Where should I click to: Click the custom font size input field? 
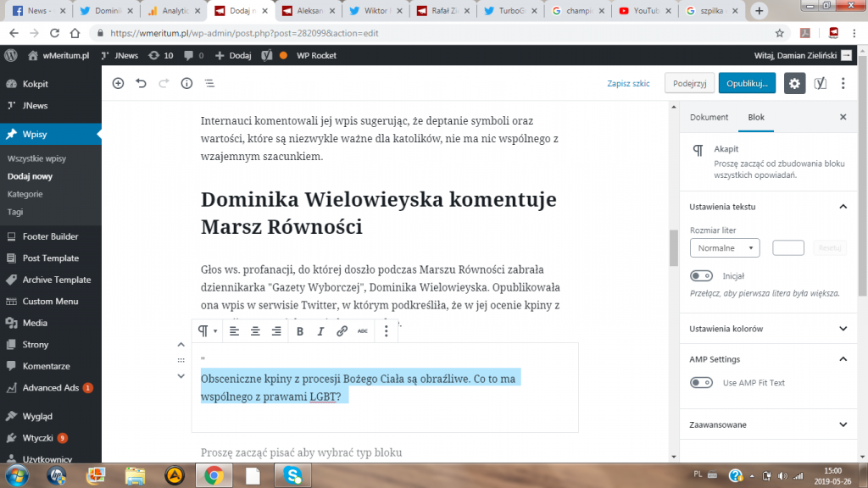click(788, 248)
